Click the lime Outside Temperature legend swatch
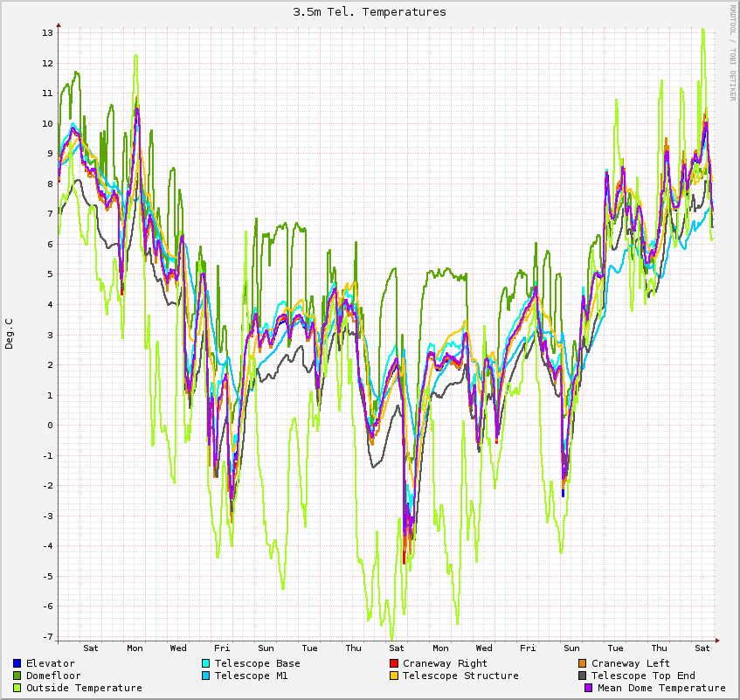 point(17,688)
